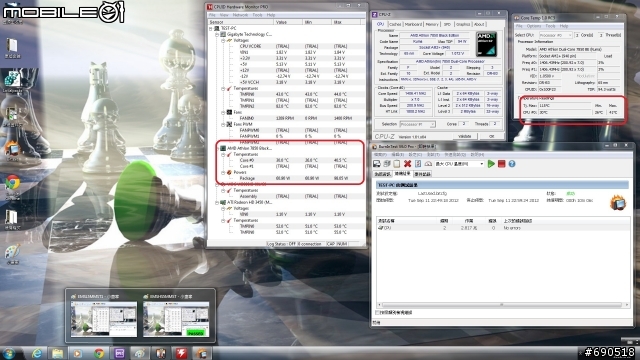Click the red X clear results icon
This screenshot has width=640, height=360.
(x=407, y=164)
